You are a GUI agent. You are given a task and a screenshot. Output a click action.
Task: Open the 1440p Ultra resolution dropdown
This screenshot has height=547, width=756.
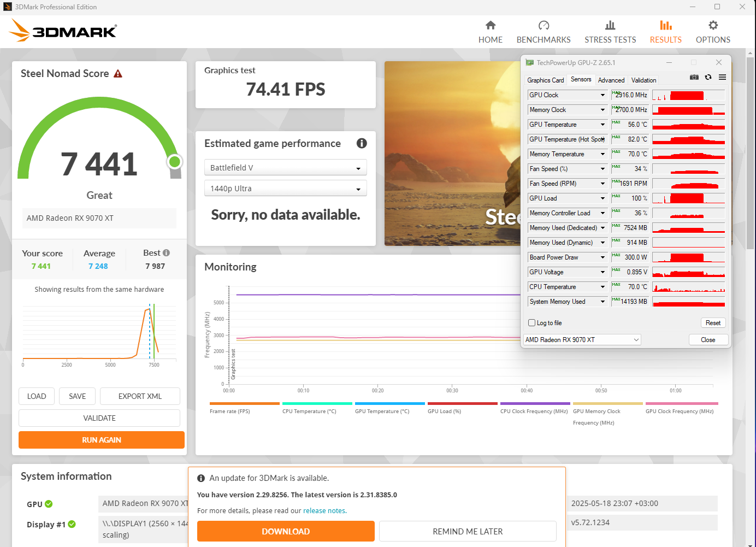285,189
